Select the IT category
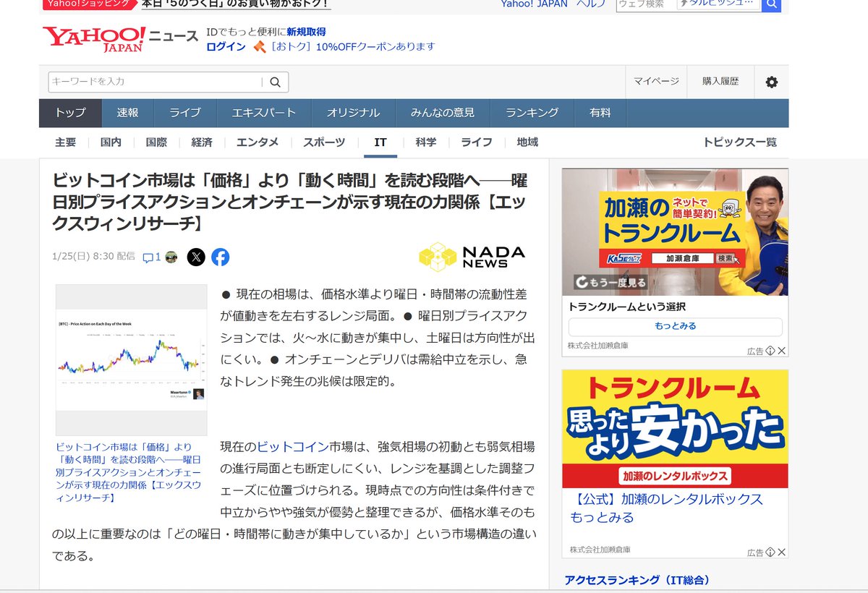This screenshot has height=593, width=868. point(380,142)
